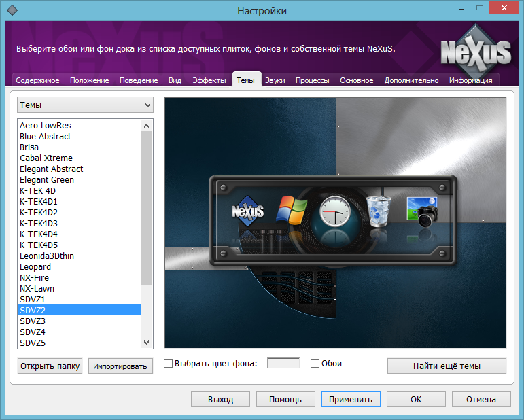Image resolution: width=524 pixels, height=420 pixels.
Task: Click the 'Открыть папку' button
Action: pyautogui.click(x=50, y=366)
